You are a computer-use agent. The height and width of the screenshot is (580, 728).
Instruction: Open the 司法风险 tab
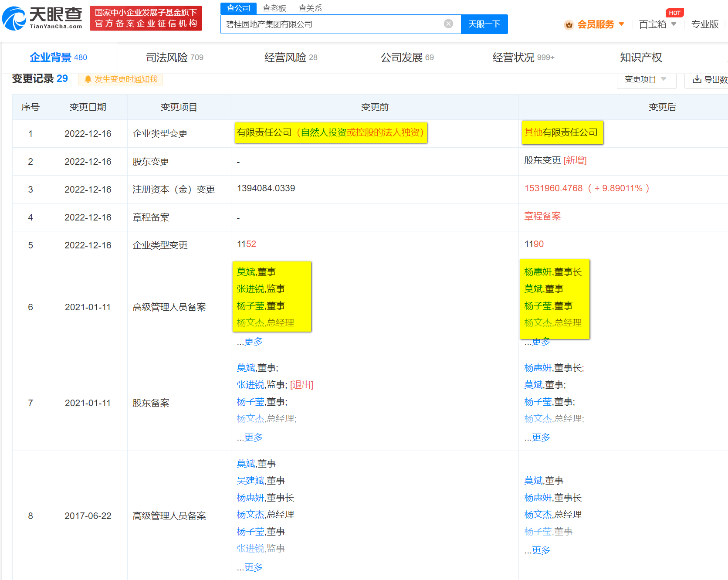click(175, 58)
